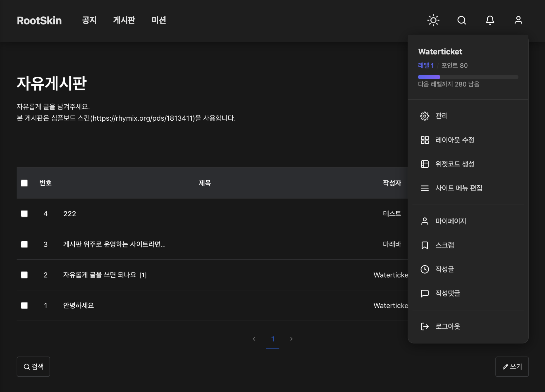Open the 게시판 navigation menu
Viewport: 545px width, 392px height.
pyautogui.click(x=124, y=20)
